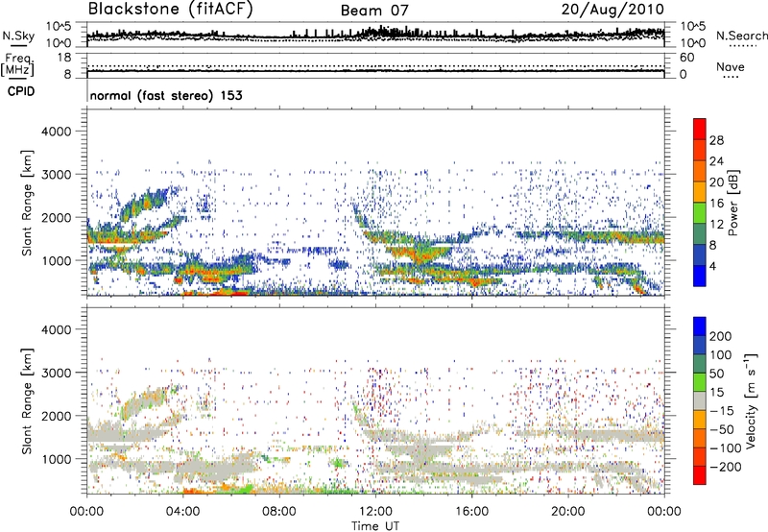This screenshot has width=768, height=532.
Task: Click the "Freq. [MHz]" axis label
Action: point(17,64)
